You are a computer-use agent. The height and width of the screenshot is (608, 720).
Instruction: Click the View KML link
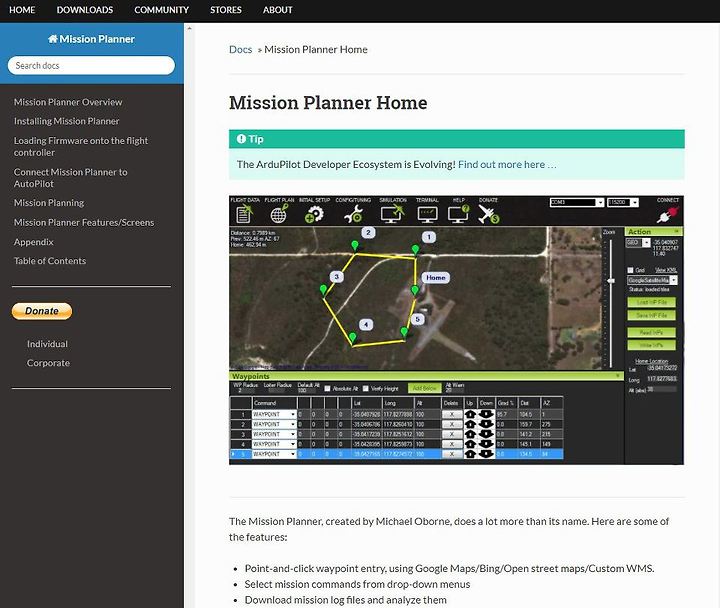point(665,270)
